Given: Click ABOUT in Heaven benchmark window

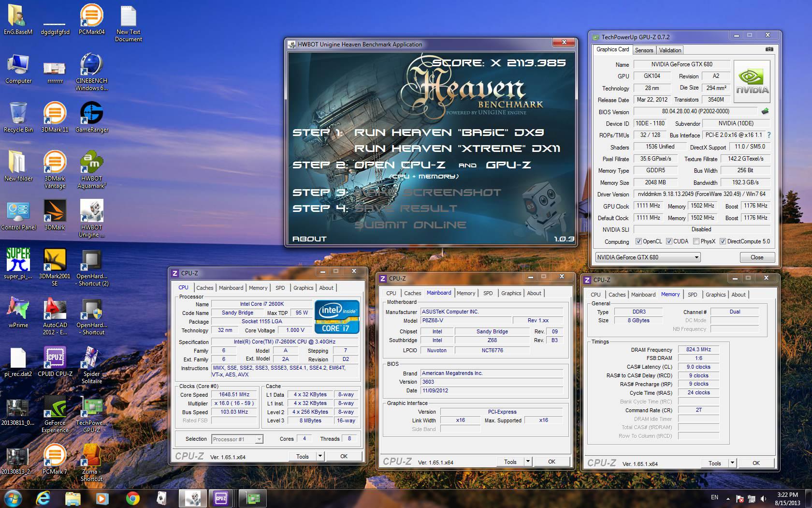Looking at the screenshot, I should click(309, 239).
